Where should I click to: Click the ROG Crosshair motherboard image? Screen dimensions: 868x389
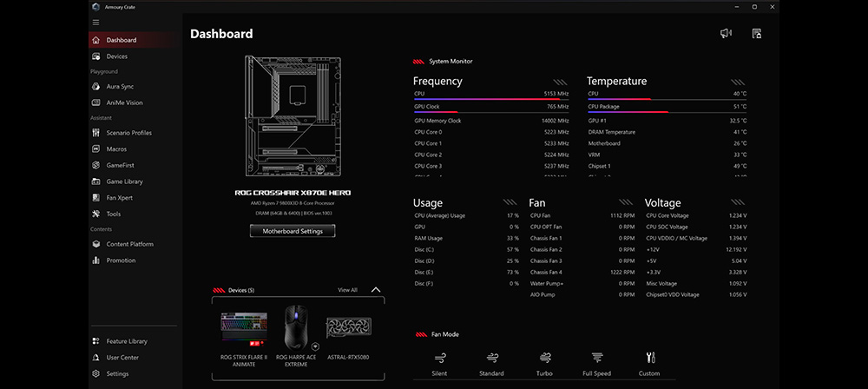click(x=293, y=115)
